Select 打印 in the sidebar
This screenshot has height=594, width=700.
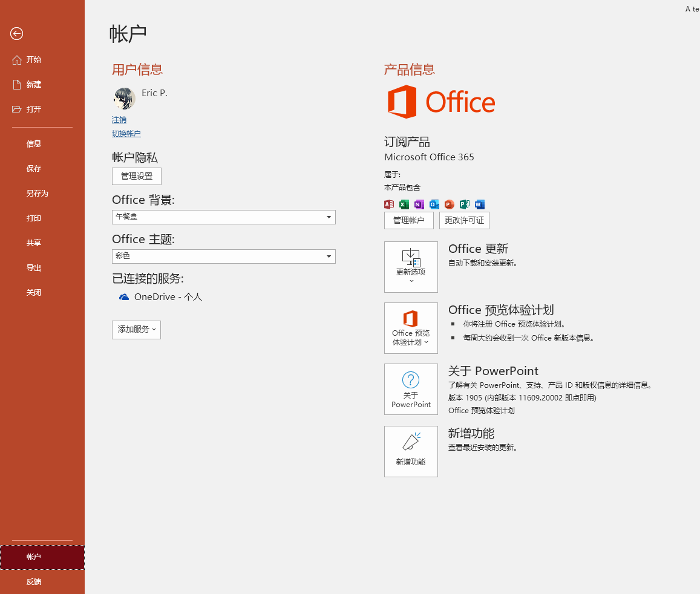tap(42, 218)
